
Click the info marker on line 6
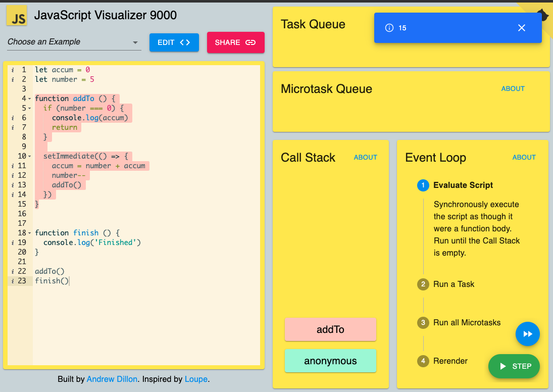coord(13,118)
